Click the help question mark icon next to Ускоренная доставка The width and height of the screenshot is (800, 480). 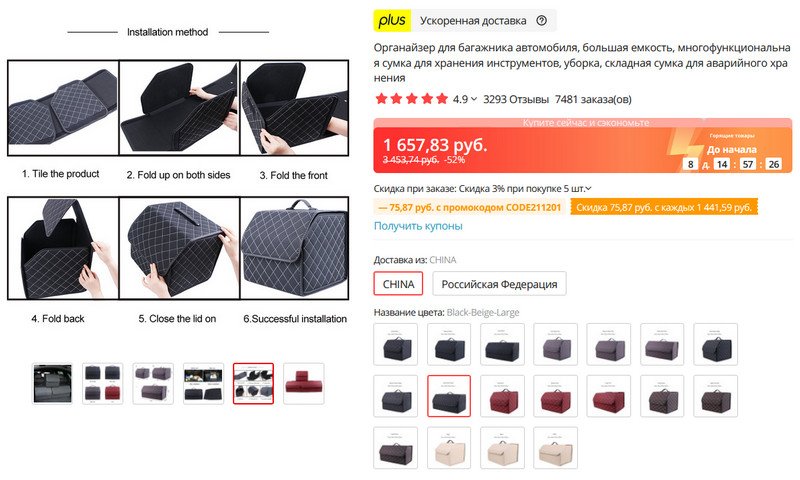point(541,20)
